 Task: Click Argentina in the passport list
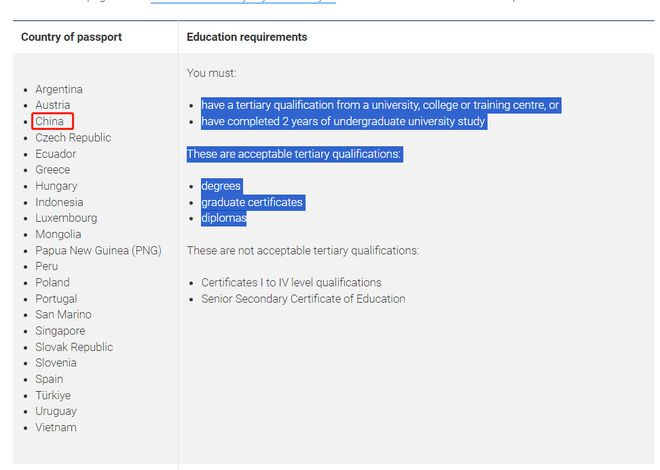pyautogui.click(x=59, y=89)
